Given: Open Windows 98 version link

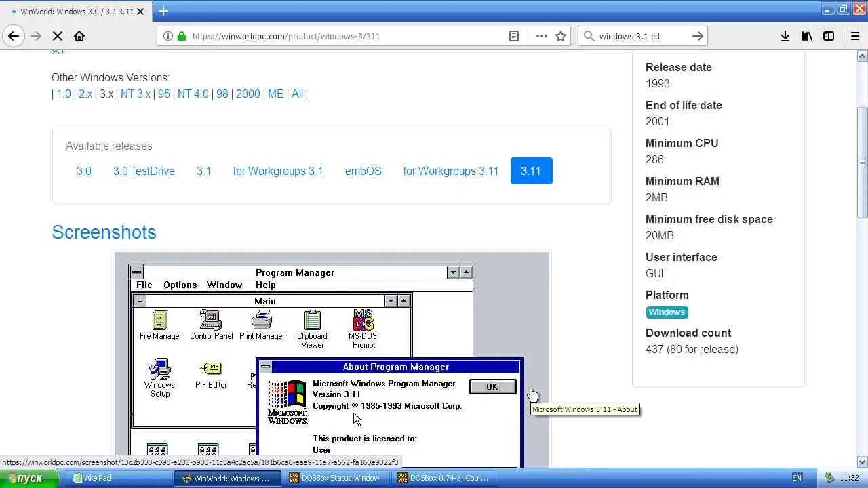Looking at the screenshot, I should pos(222,94).
